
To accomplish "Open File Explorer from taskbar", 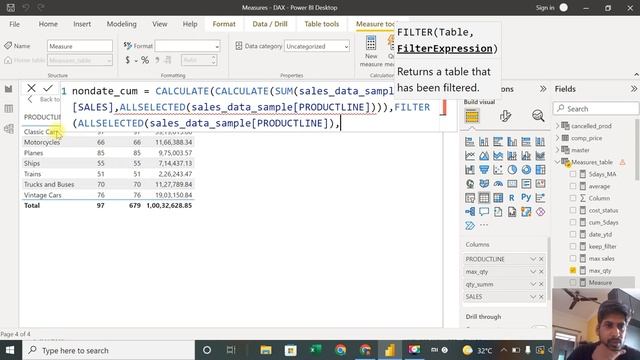I will click(266, 350).
